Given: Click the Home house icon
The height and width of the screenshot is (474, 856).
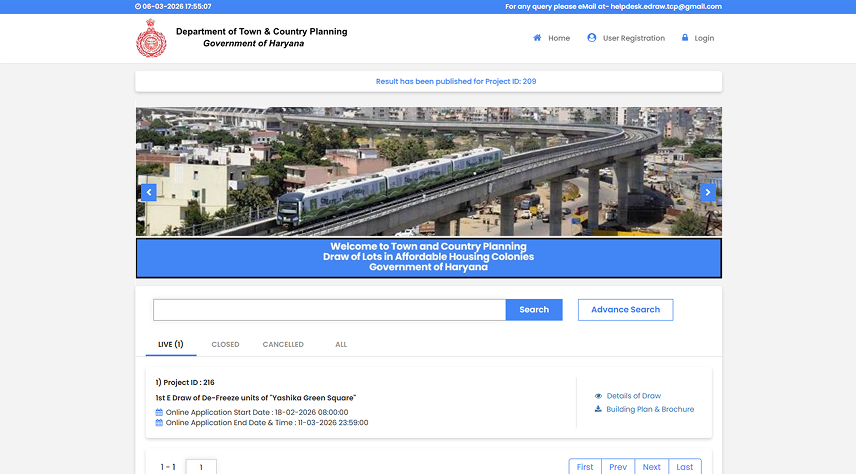Looking at the screenshot, I should point(537,38).
